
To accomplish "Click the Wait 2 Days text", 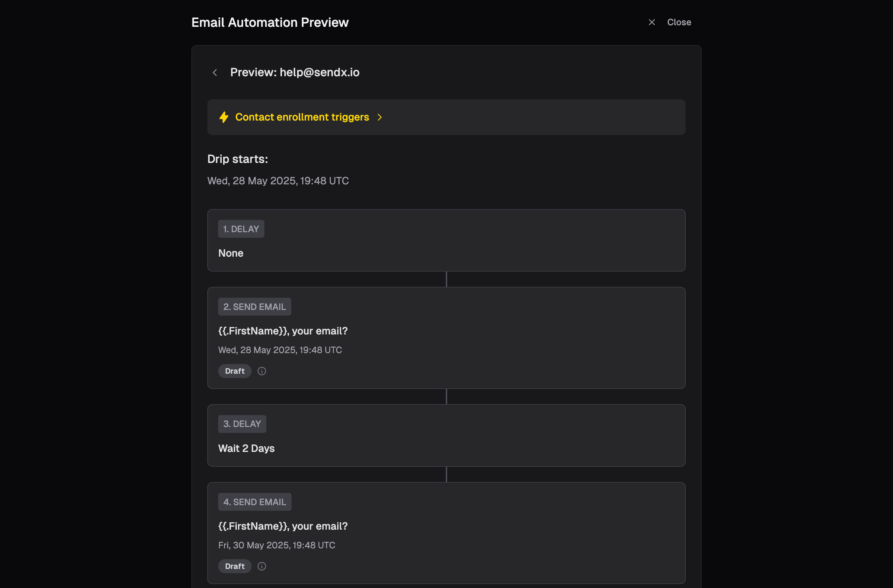I will coord(246,448).
